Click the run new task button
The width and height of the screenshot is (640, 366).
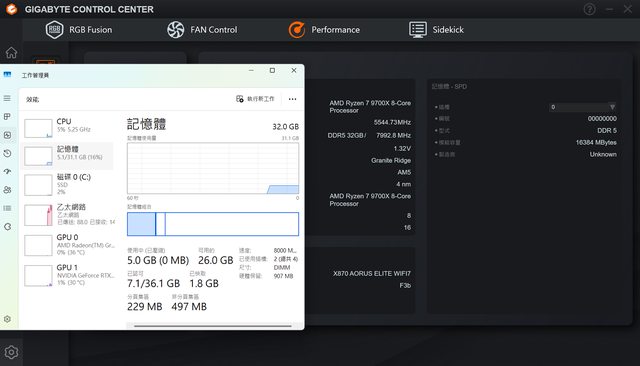(256, 99)
